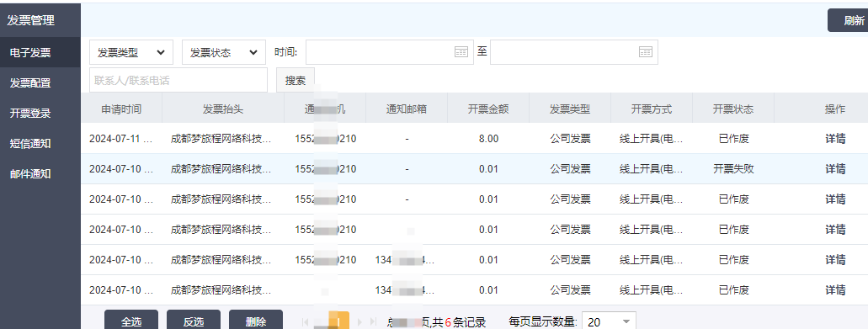Open the end date calendar icon
Viewport: 868px width, 329px height.
[646, 52]
